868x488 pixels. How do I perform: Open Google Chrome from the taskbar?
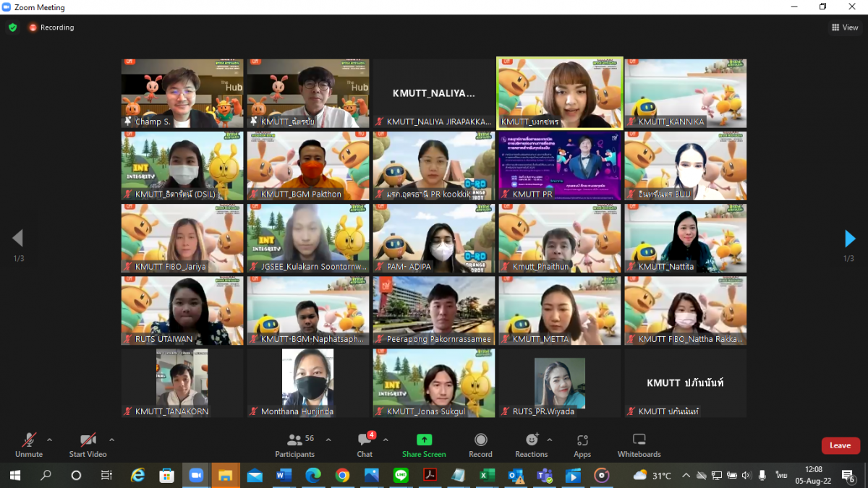pyautogui.click(x=342, y=475)
